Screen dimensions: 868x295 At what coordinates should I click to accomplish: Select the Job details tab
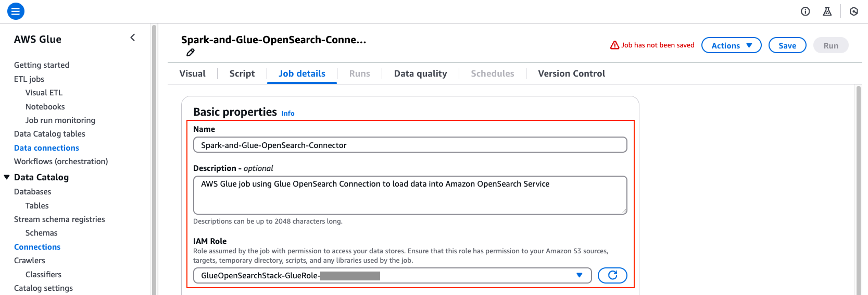click(302, 73)
